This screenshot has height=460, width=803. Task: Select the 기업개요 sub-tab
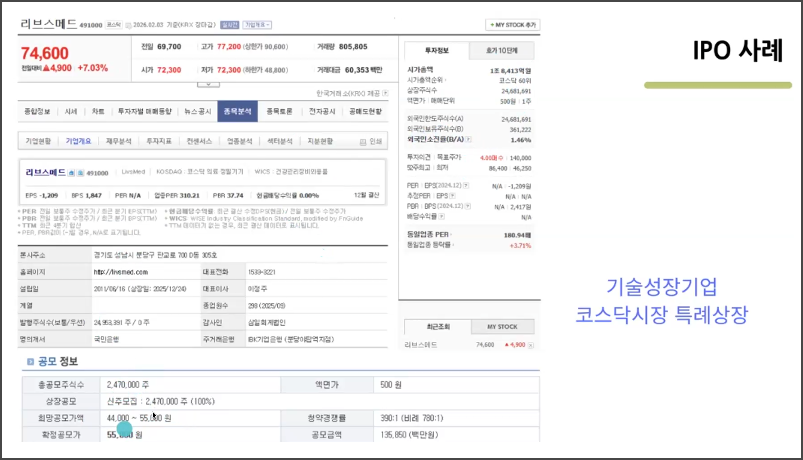tap(78, 141)
